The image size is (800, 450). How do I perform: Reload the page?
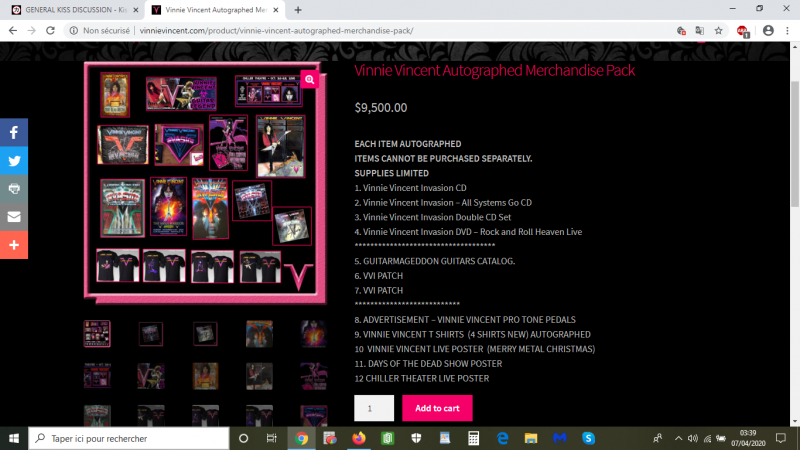50,30
